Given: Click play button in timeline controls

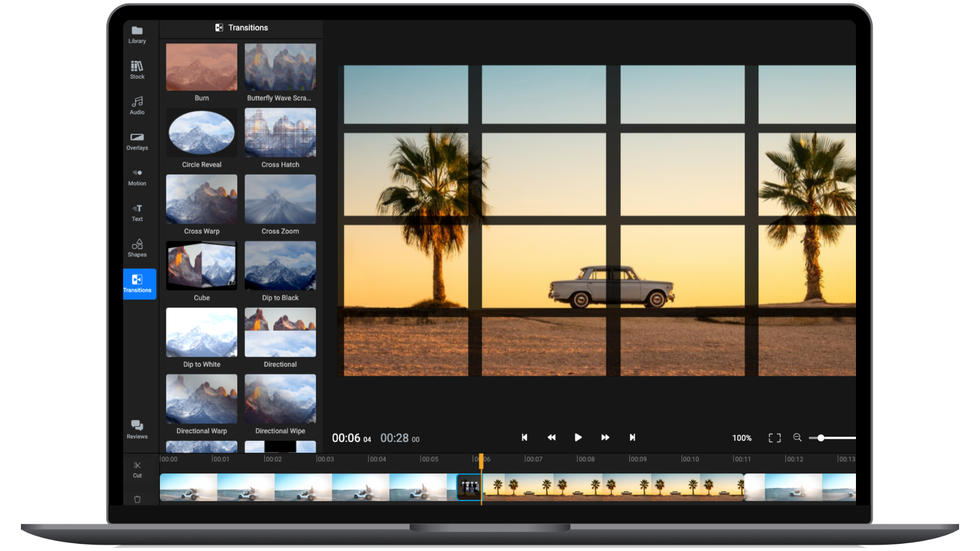Looking at the screenshot, I should (x=577, y=437).
